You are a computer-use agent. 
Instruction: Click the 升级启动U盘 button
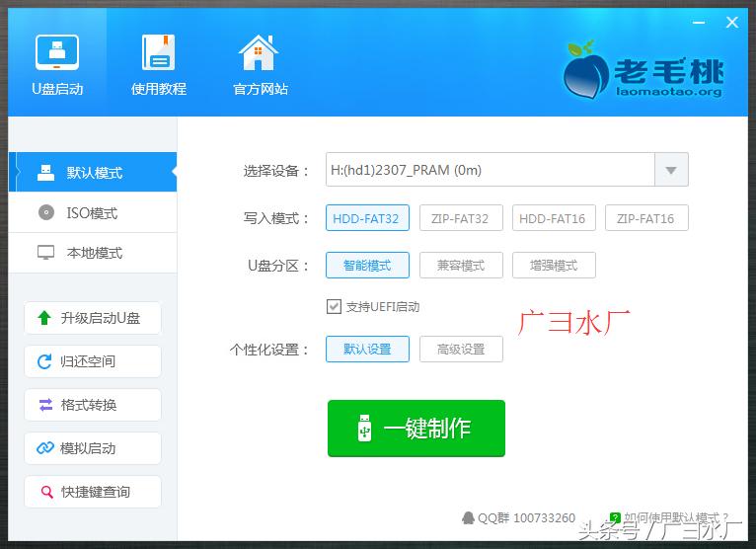[93, 318]
